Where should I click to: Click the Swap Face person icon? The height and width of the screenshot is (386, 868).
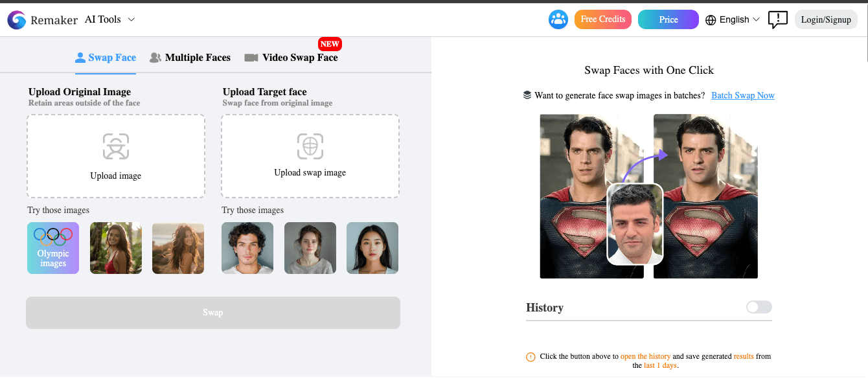click(80, 58)
